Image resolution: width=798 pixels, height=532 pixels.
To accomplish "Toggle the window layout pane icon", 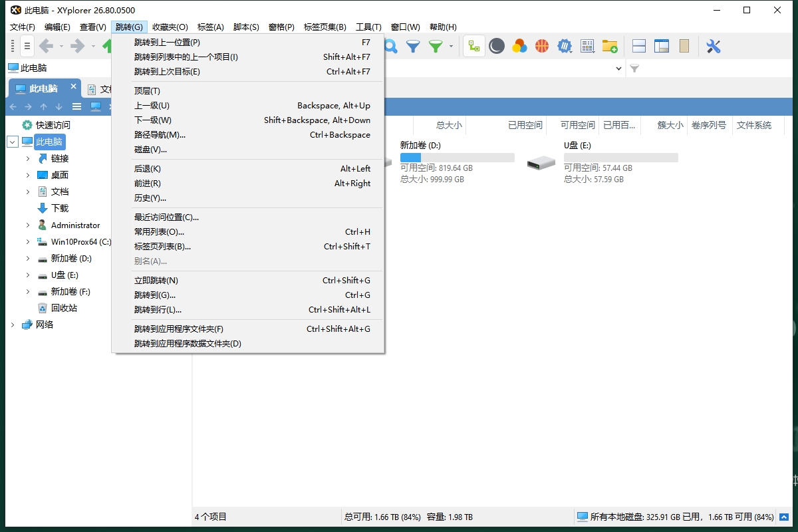I will click(662, 46).
